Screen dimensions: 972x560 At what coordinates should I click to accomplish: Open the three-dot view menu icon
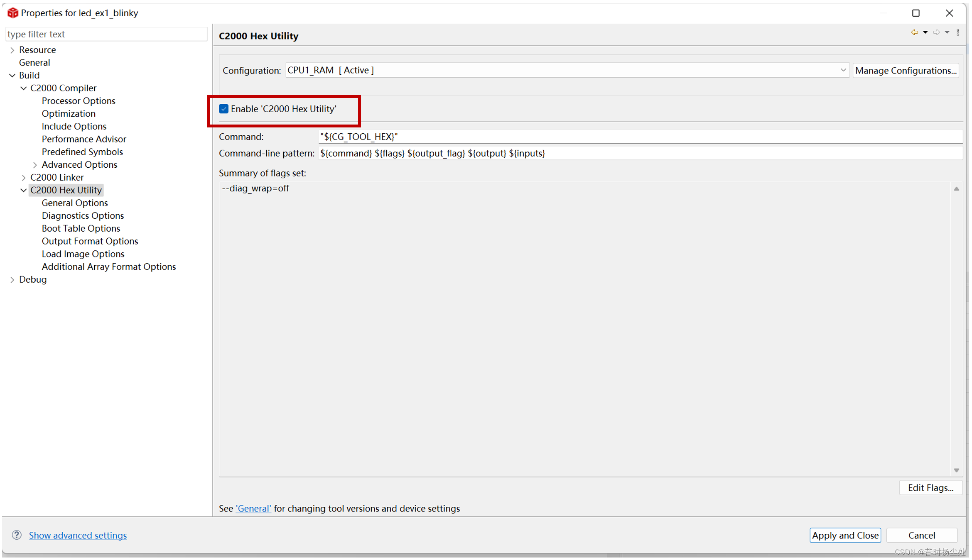click(958, 32)
